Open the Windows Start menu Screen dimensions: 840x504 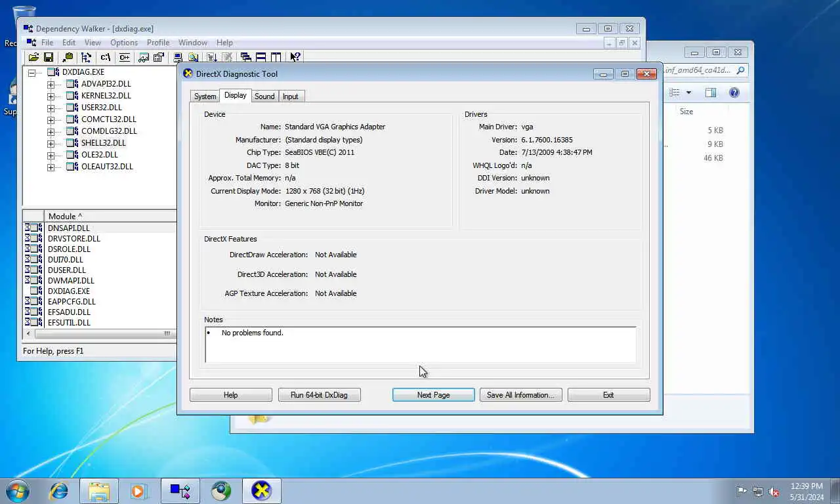[x=17, y=490]
